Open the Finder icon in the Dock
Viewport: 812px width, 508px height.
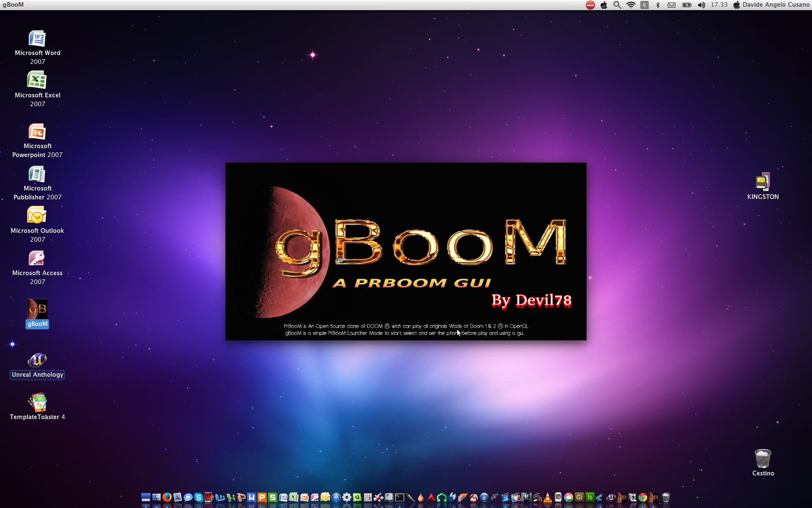(x=156, y=498)
